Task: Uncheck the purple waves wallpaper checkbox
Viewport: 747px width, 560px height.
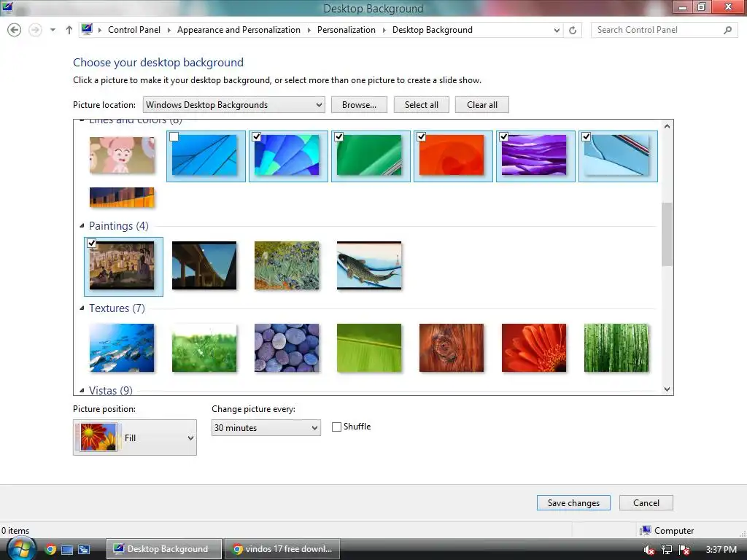Action: [x=503, y=136]
